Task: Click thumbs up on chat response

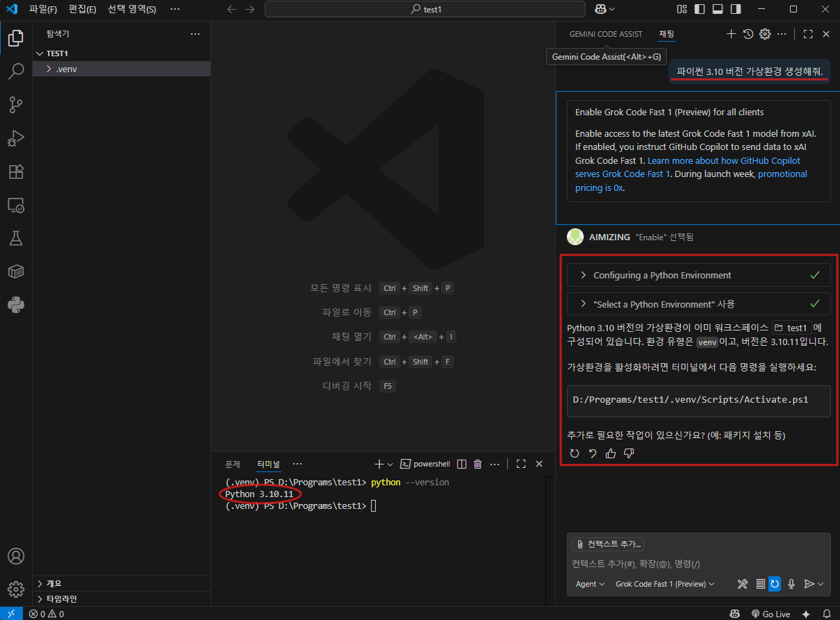Action: point(611,453)
